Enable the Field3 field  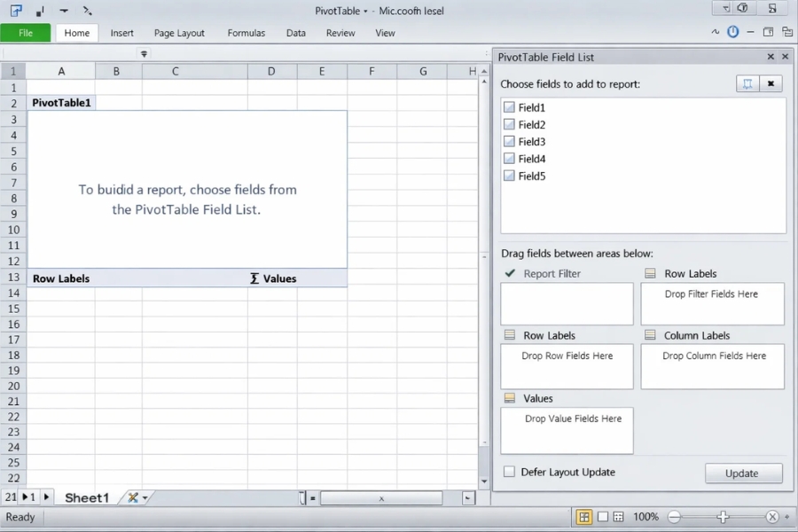510,141
